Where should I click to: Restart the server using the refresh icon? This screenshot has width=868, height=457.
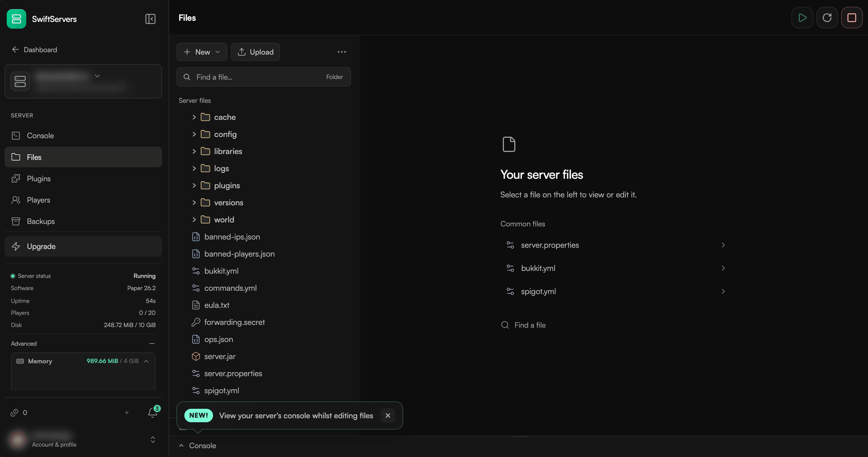(827, 18)
